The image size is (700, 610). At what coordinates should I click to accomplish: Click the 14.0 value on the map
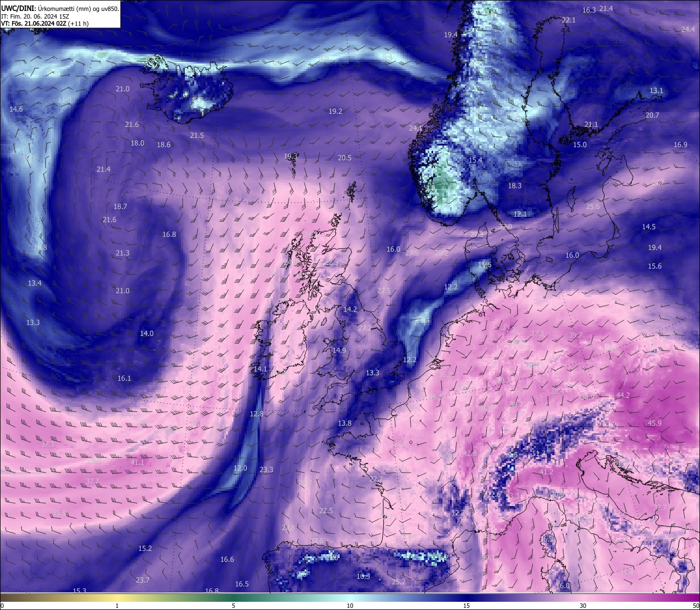147,333
